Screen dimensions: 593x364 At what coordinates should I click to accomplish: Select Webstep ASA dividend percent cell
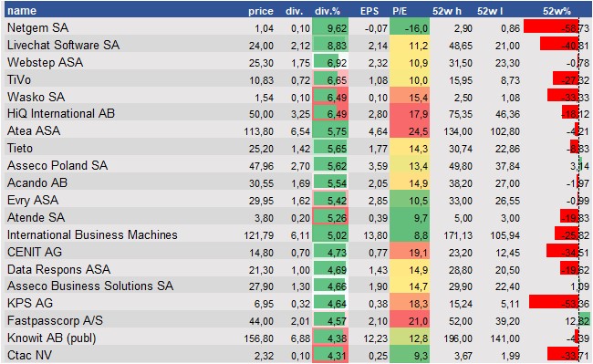click(330, 62)
